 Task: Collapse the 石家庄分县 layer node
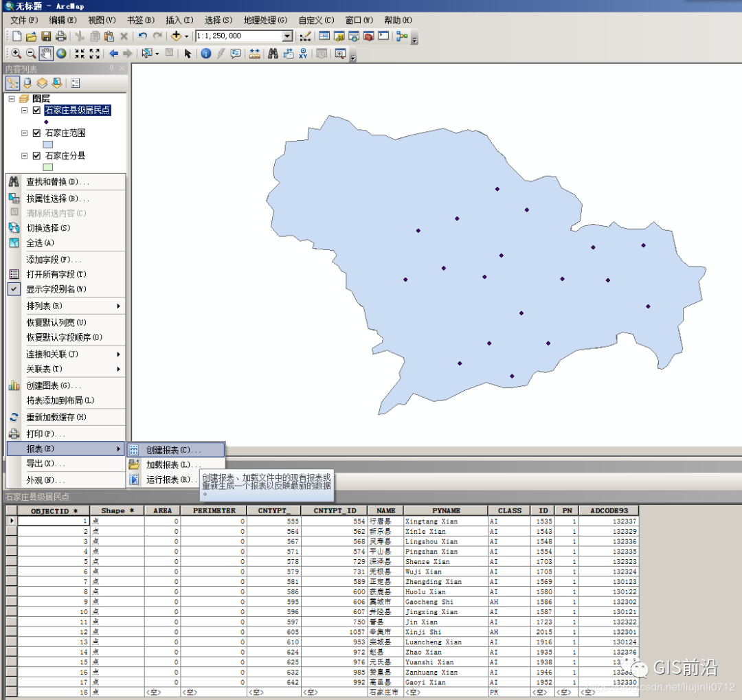[24, 156]
